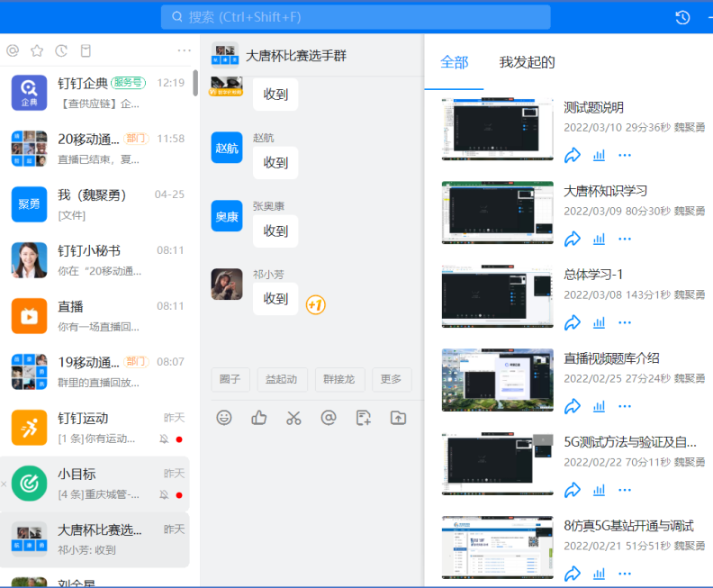Click the +1 reaction badge
Screen dimensions: 713x588
316,304
